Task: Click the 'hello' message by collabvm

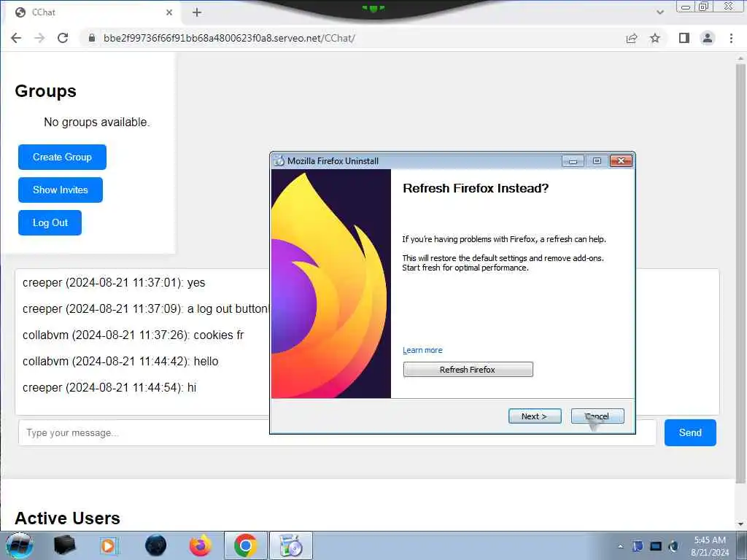Action: click(x=120, y=362)
